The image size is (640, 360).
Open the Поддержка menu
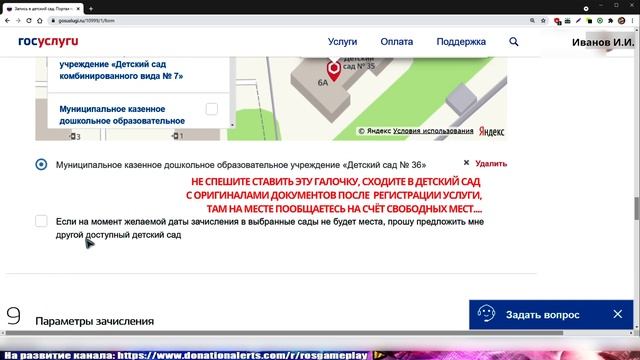tap(461, 42)
